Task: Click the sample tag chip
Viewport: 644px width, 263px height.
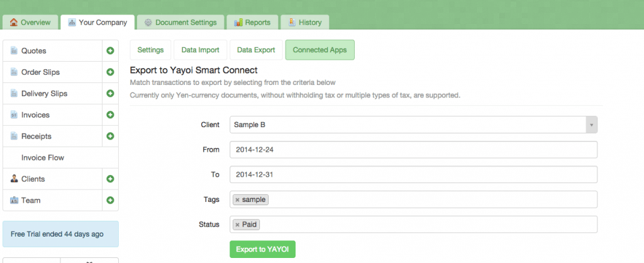Action: pos(250,199)
